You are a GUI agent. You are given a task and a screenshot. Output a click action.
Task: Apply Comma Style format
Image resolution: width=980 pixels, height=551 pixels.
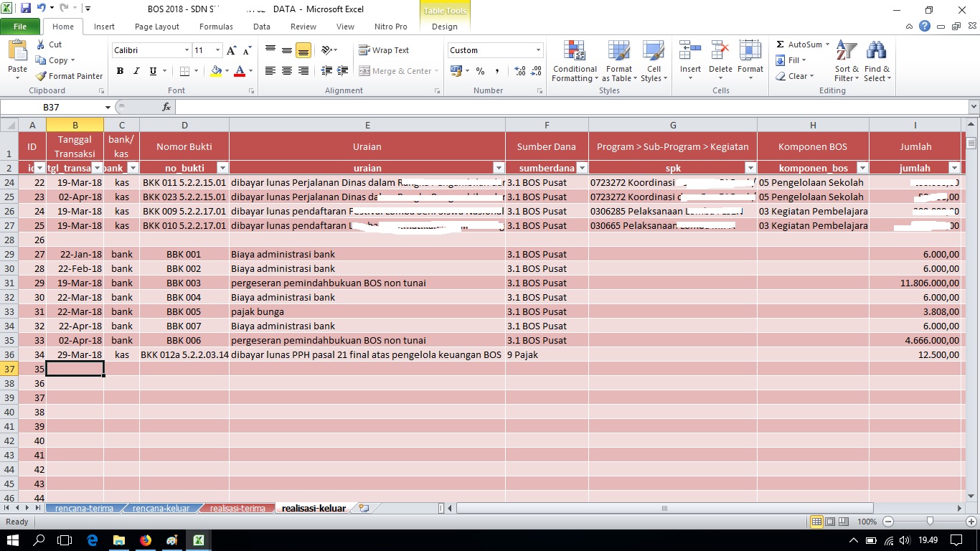click(x=497, y=71)
